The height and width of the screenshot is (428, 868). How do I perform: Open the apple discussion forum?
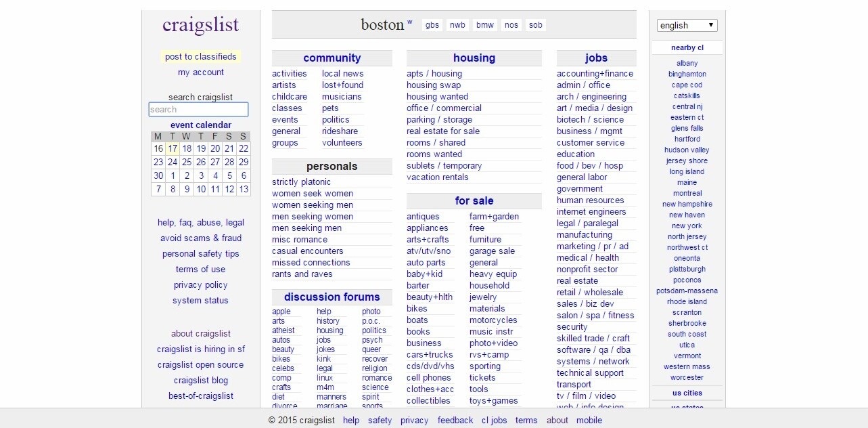pos(281,312)
